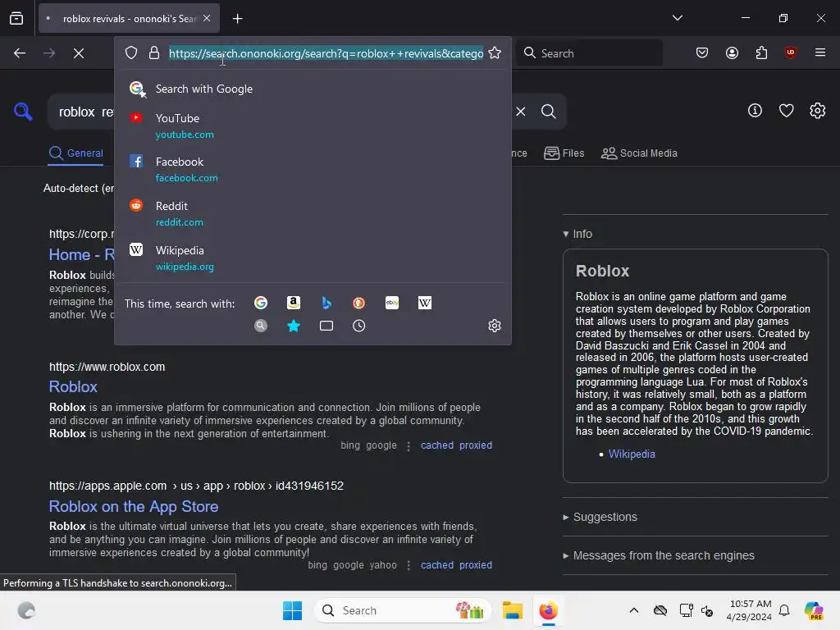Search this time with gray magnifier engine
This screenshot has width=840, height=630.
pos(261,326)
